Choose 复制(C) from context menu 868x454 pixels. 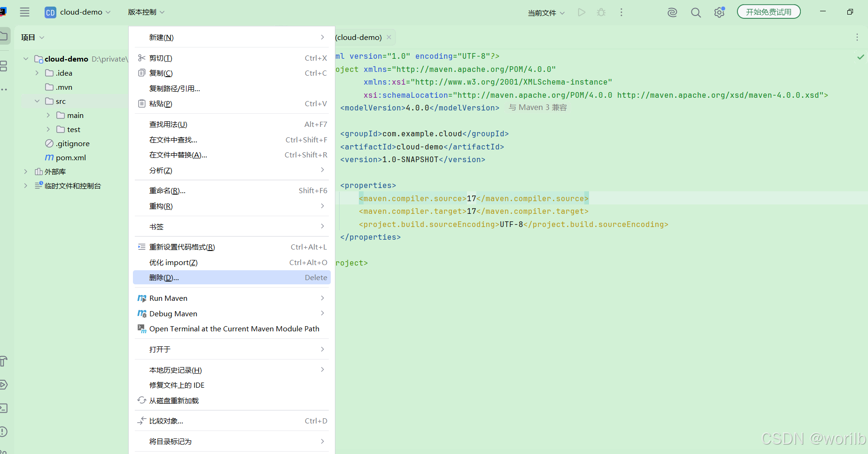(232, 73)
